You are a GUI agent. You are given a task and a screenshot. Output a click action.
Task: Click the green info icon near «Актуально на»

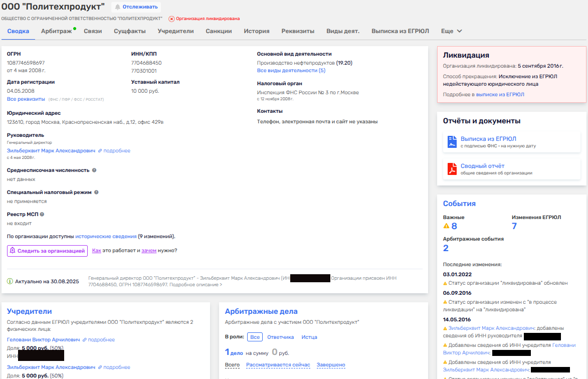coord(10,281)
